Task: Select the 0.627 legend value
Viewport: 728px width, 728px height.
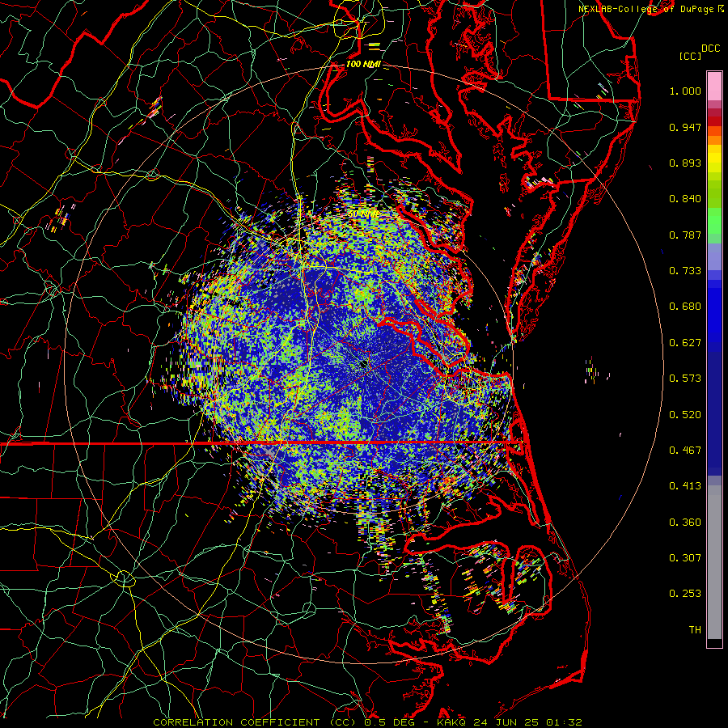Action: 685,343
